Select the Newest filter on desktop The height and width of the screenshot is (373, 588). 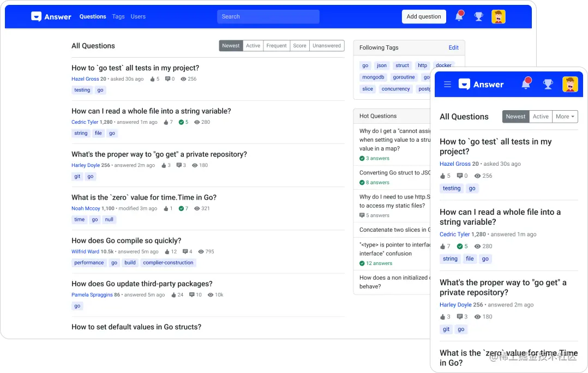231,46
